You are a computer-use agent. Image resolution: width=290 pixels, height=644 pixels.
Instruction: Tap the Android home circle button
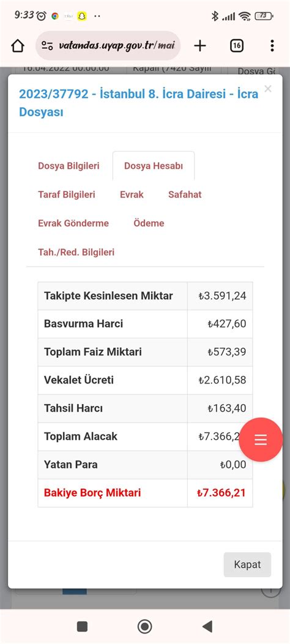(144, 626)
